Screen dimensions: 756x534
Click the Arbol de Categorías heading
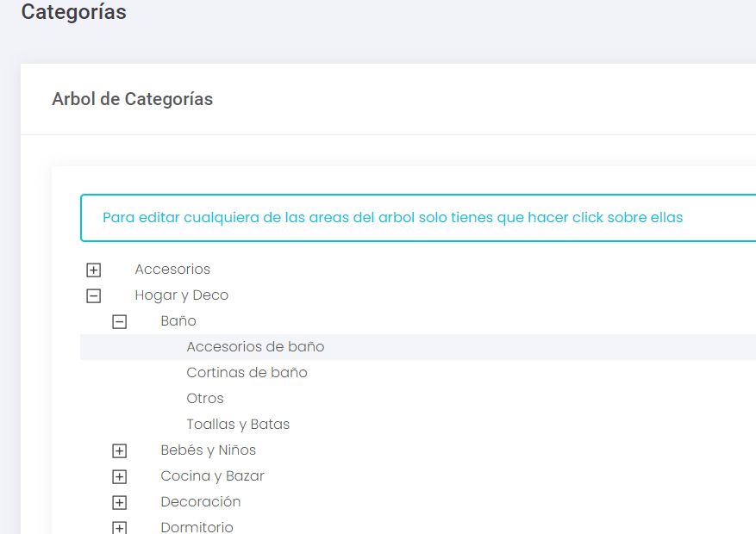133,99
